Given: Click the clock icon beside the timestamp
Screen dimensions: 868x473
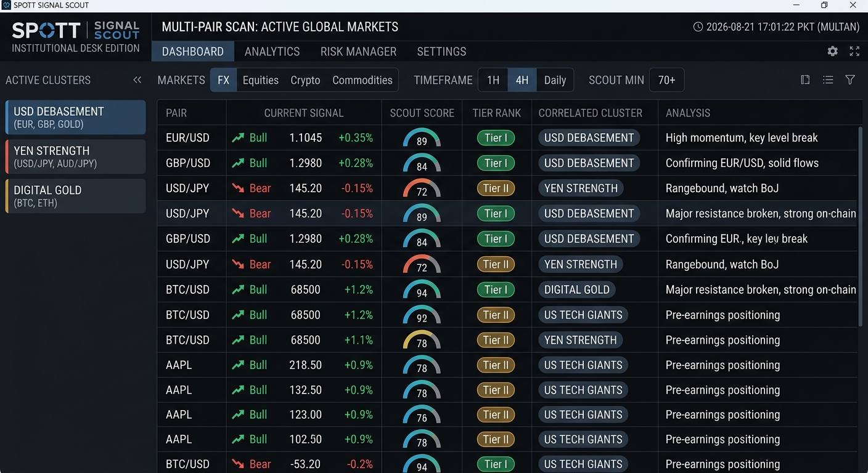Looking at the screenshot, I should [698, 27].
